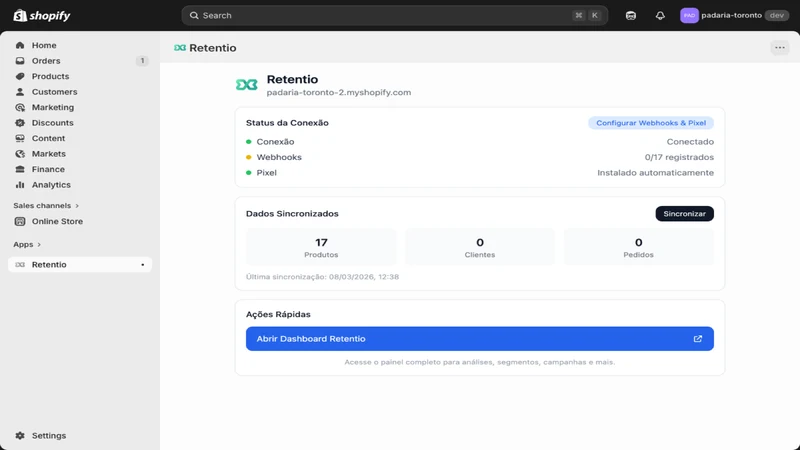Viewport: 800px width, 450px height.
Task: Click Última sincronização timestamp
Action: [322, 277]
